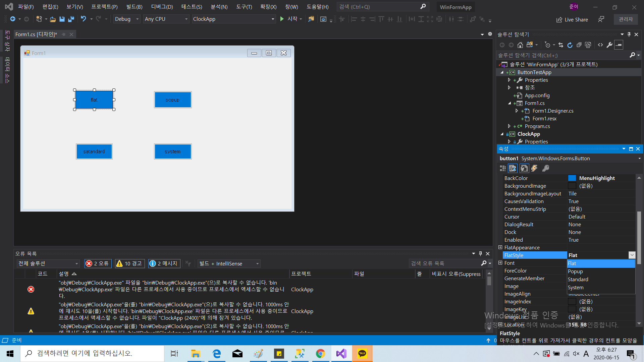Click the Find in Files toolbar icon
The height and width of the screenshot is (362, 644).
(311, 19)
